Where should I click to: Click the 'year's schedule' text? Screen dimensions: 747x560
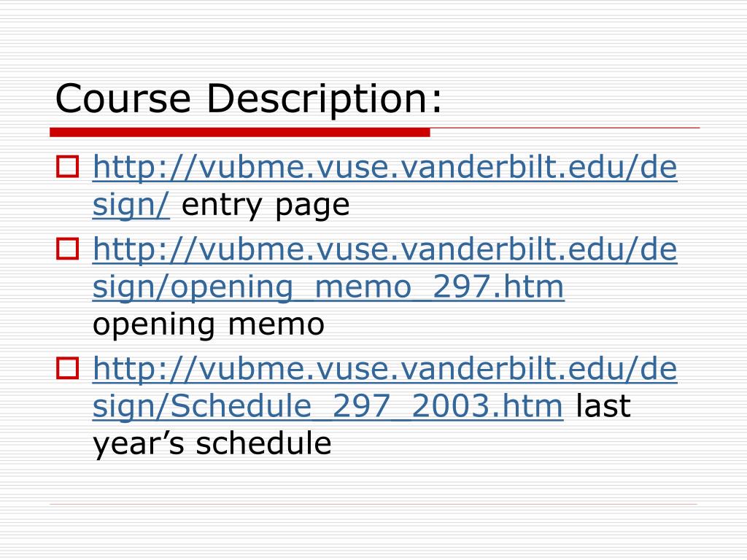click(x=212, y=444)
